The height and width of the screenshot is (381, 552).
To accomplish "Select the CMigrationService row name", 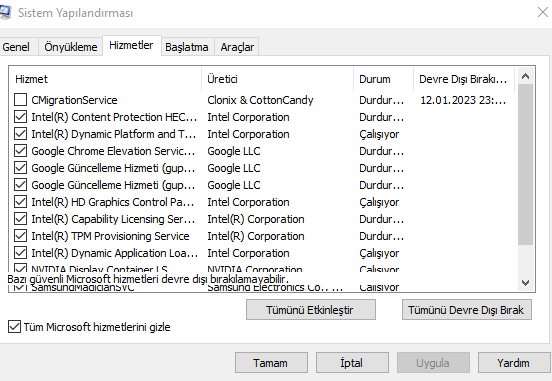I will coord(74,100).
